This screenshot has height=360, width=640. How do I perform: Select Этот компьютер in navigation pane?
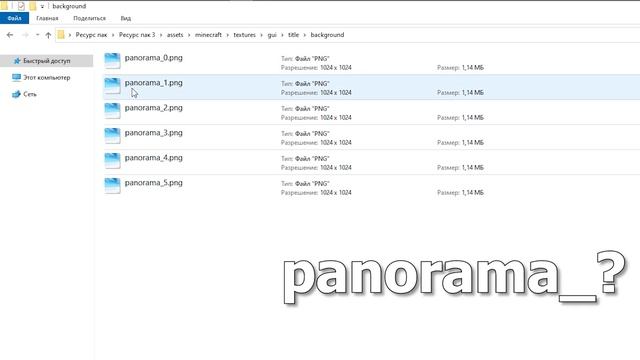click(47, 78)
